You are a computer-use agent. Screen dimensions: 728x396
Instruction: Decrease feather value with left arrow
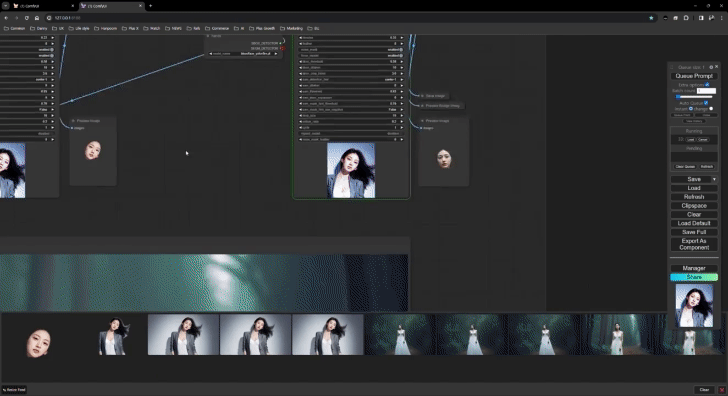point(300,44)
